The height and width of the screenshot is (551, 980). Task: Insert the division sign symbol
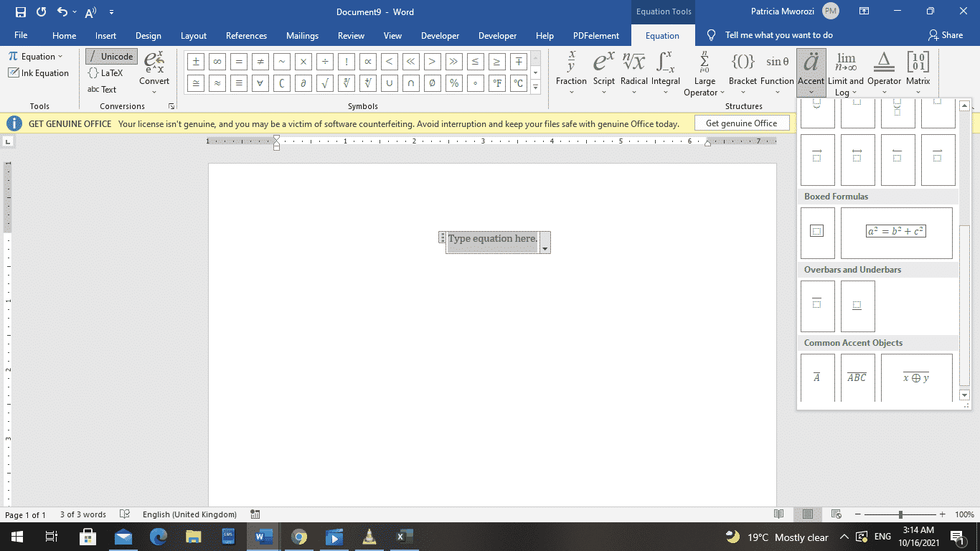(x=325, y=62)
